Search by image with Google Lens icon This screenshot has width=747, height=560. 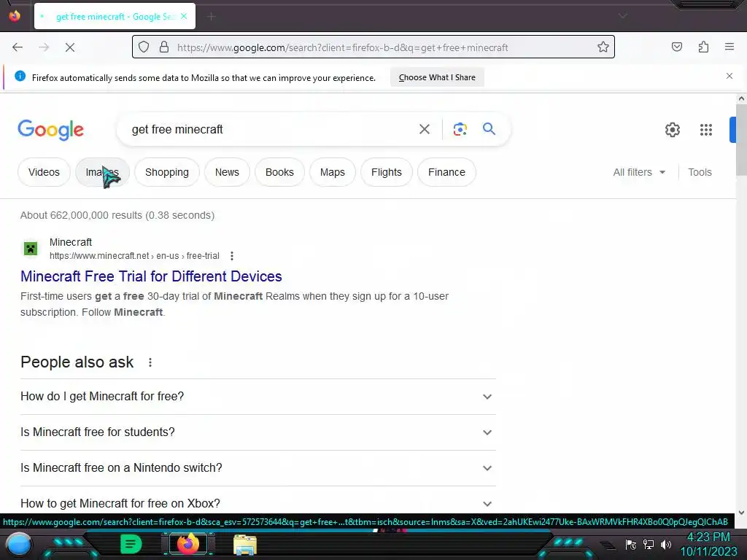460,129
